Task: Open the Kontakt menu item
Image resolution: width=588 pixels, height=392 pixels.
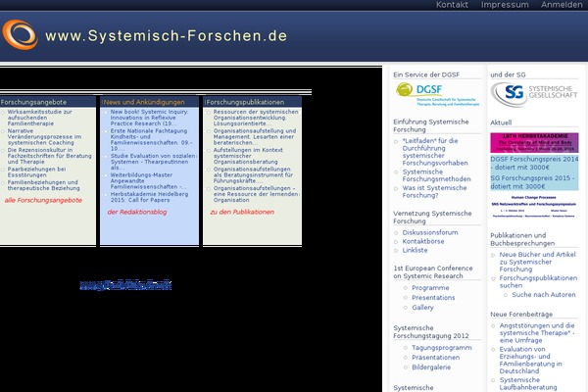Action: click(x=452, y=5)
